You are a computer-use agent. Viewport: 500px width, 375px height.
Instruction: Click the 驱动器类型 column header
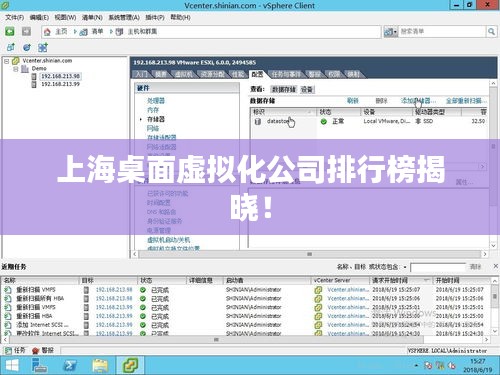click(x=437, y=112)
